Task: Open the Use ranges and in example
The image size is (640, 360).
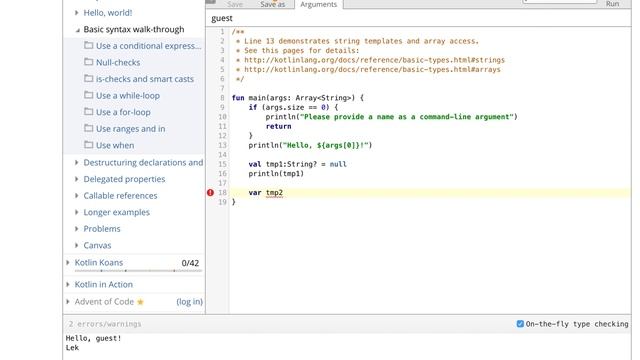Action: (131, 129)
